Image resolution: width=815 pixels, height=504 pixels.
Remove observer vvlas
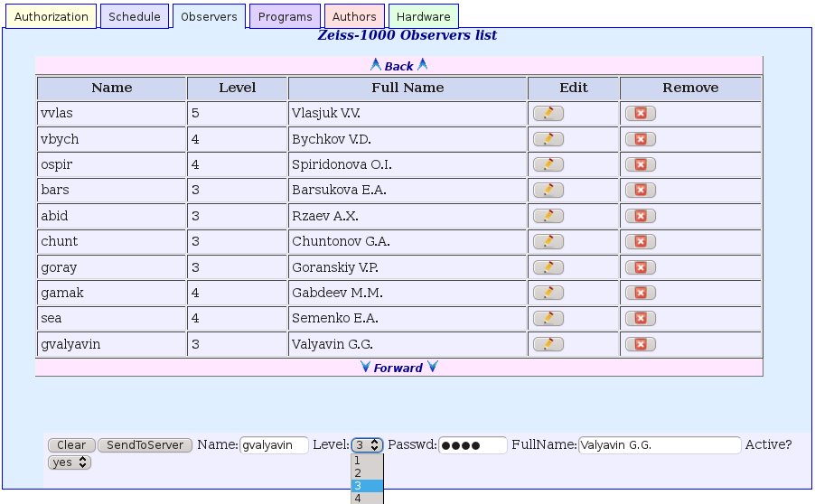click(x=641, y=113)
